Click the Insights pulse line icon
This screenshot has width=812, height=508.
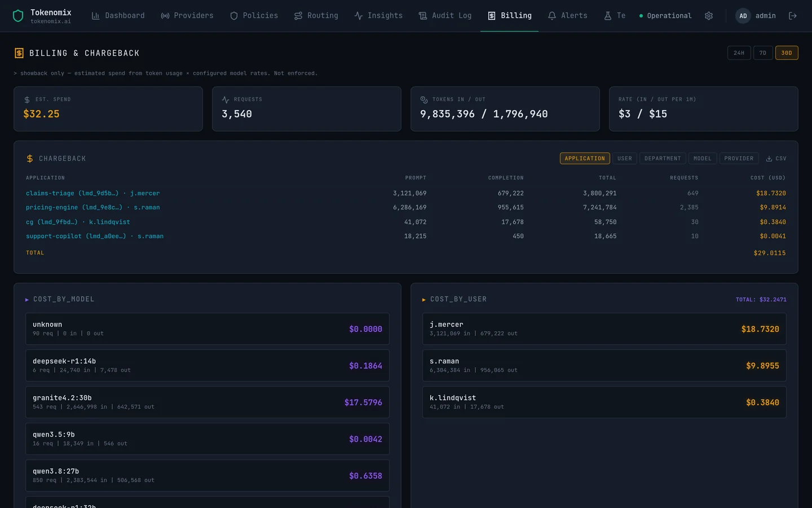coord(359,16)
